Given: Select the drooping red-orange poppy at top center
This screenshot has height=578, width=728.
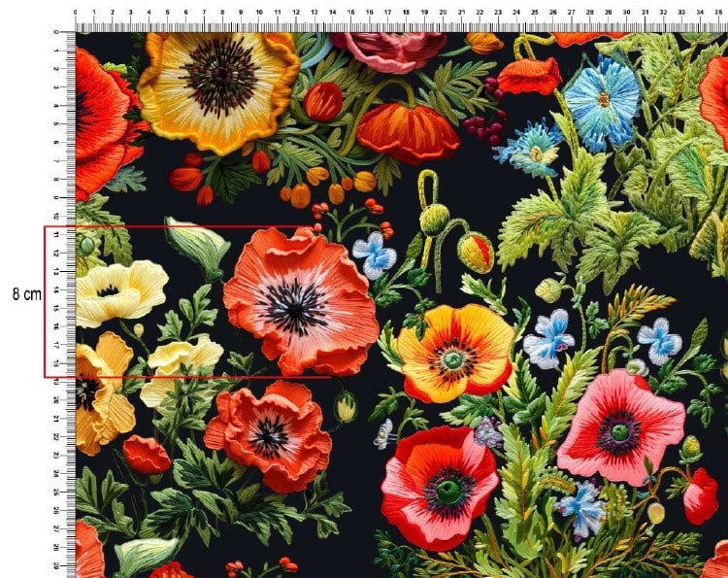Looking at the screenshot, I should click(408, 131).
